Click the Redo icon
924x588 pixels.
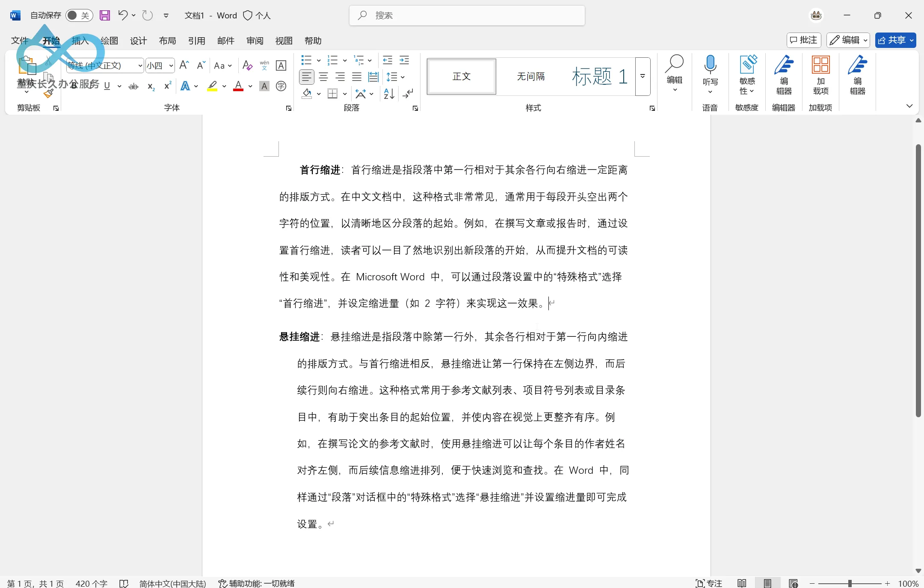click(148, 15)
